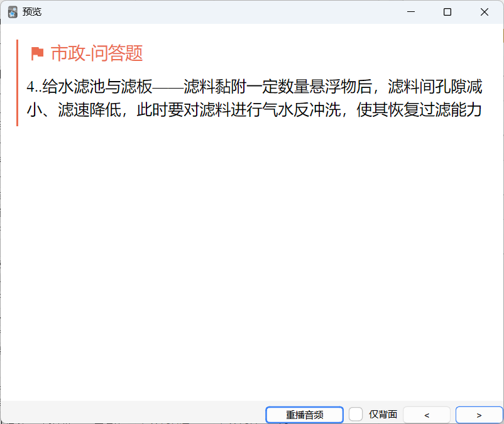Click the 预览 window title text
The image size is (504, 424).
coord(32,12)
